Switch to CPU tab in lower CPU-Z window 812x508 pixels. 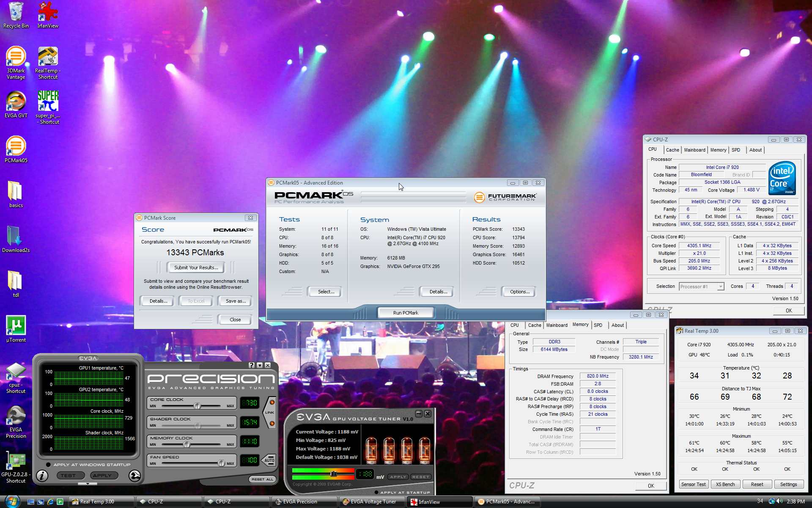coord(515,325)
